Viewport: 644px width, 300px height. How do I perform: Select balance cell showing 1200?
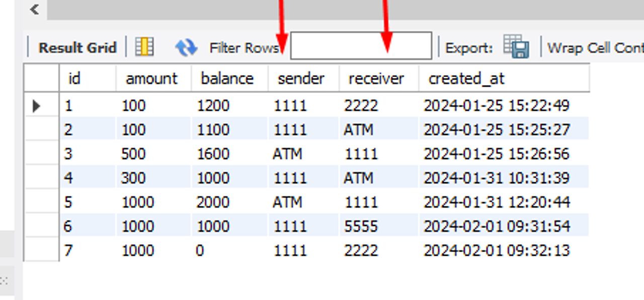tap(229, 106)
